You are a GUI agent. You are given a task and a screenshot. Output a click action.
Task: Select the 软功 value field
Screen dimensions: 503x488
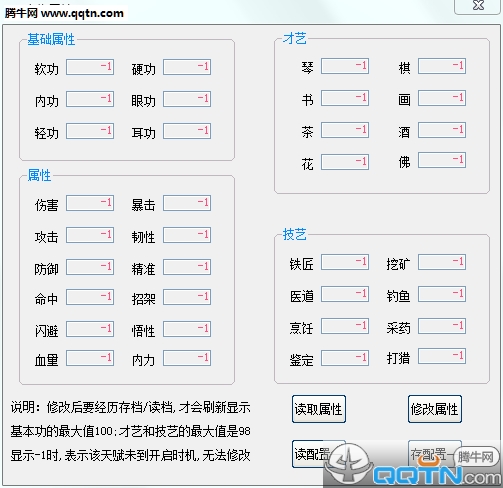click(x=90, y=67)
